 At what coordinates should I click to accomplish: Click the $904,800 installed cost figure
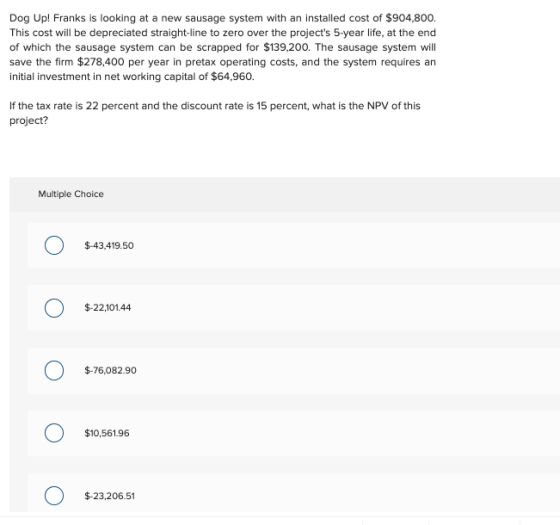click(x=410, y=18)
